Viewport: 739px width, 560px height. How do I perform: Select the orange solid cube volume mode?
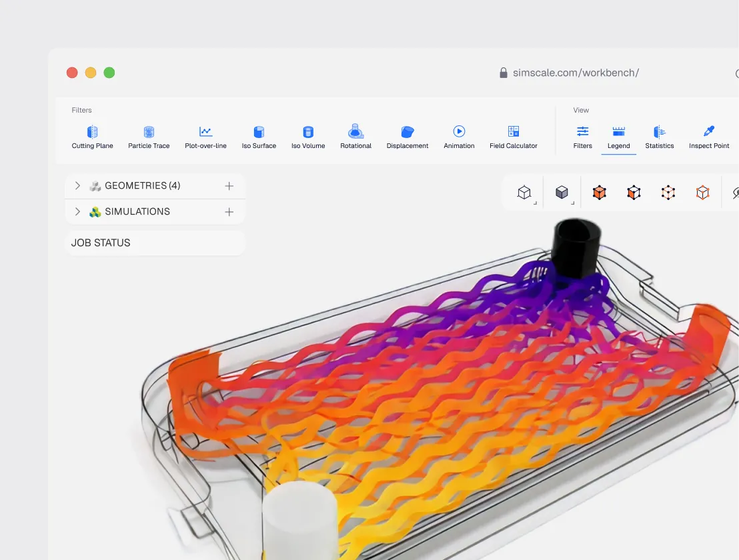[600, 193]
